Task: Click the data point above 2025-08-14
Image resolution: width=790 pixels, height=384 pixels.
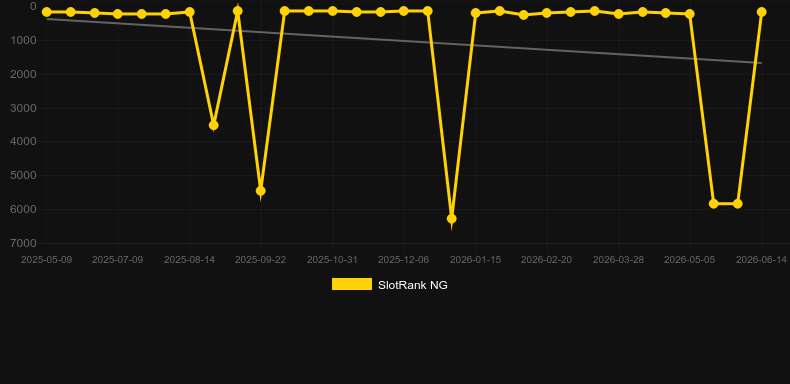Action: tap(190, 12)
